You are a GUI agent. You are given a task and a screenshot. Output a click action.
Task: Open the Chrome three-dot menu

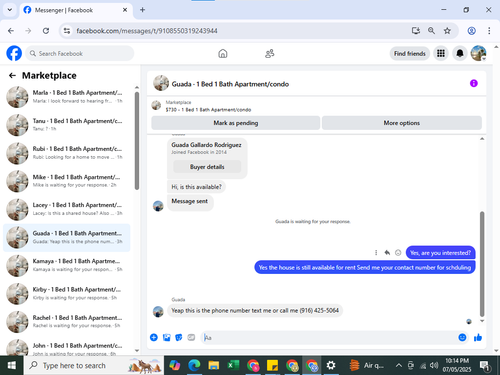489,31
